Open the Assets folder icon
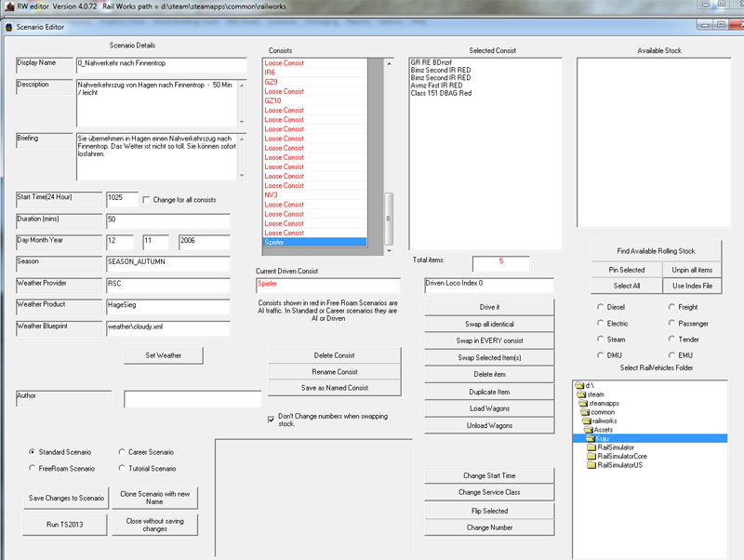 coord(587,430)
